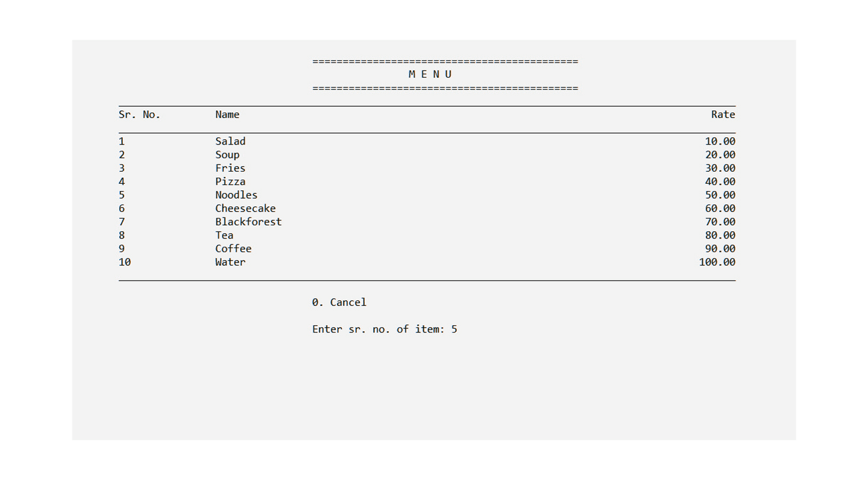Click serial number 4 in Pizza row

click(122, 181)
